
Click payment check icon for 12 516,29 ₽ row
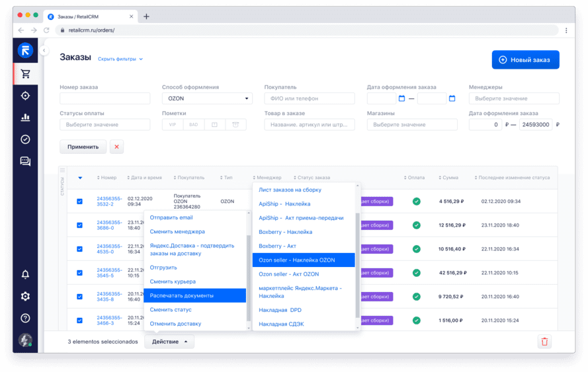[x=416, y=225]
